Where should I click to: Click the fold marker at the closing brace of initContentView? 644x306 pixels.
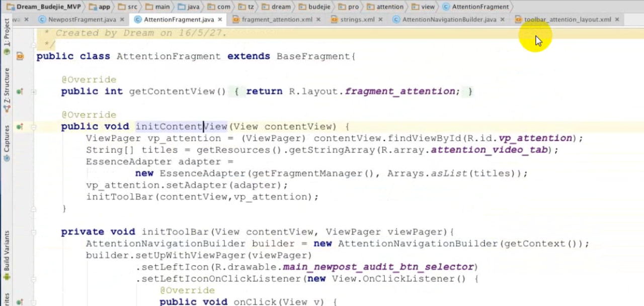coord(34,209)
